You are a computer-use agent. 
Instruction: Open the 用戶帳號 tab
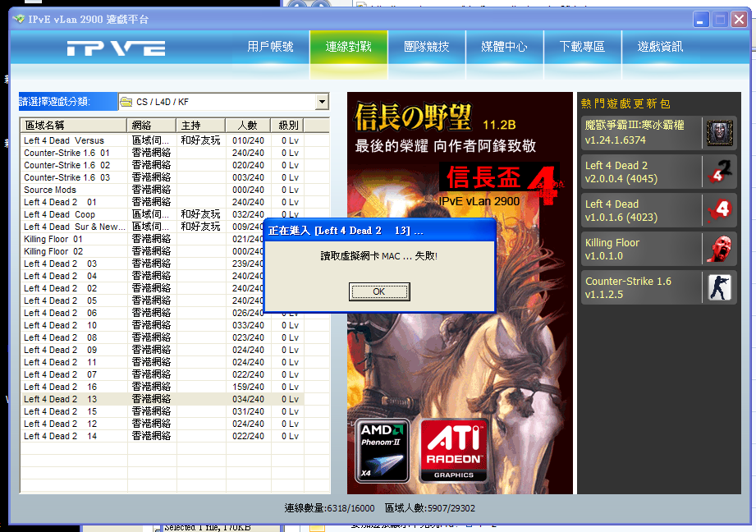point(270,48)
